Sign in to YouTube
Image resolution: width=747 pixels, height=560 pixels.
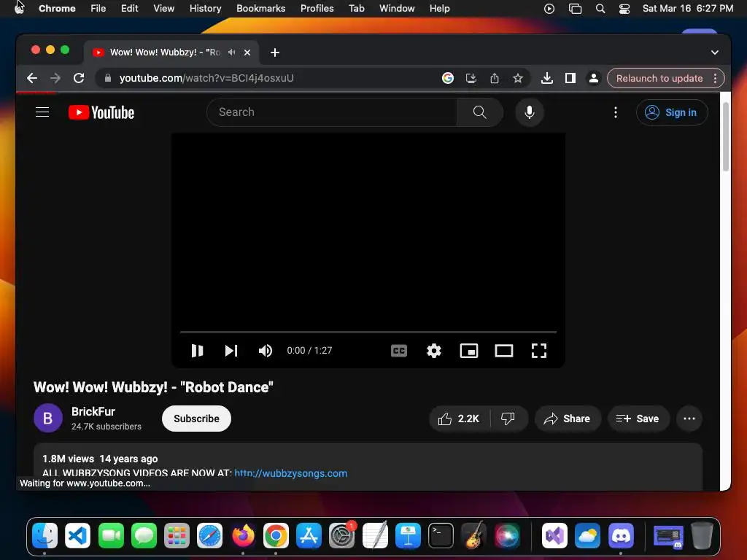(x=672, y=112)
